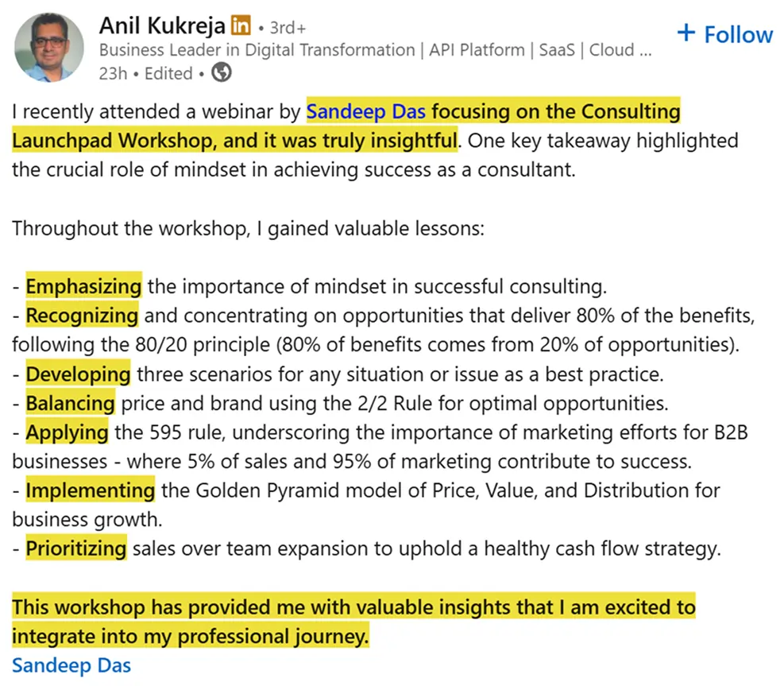Click the highlighted word Emphasizing
The width and height of the screenshot is (784, 686).
83,286
